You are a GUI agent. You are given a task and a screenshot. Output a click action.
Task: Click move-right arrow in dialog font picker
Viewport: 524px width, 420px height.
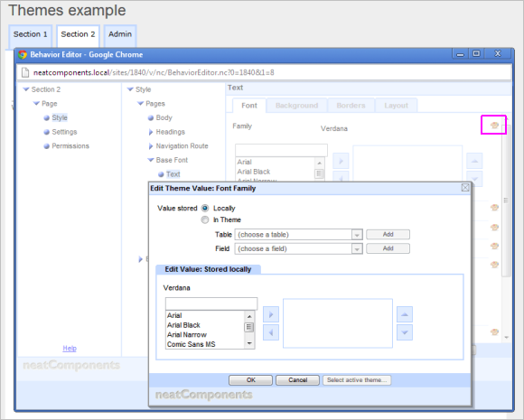271,314
